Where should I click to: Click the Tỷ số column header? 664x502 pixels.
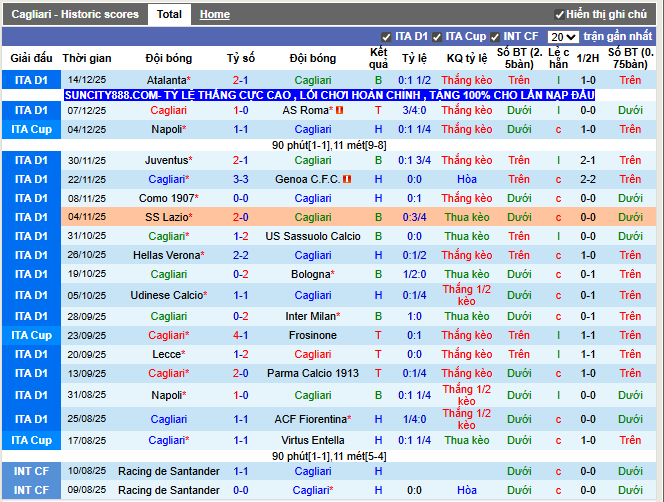coord(241,58)
